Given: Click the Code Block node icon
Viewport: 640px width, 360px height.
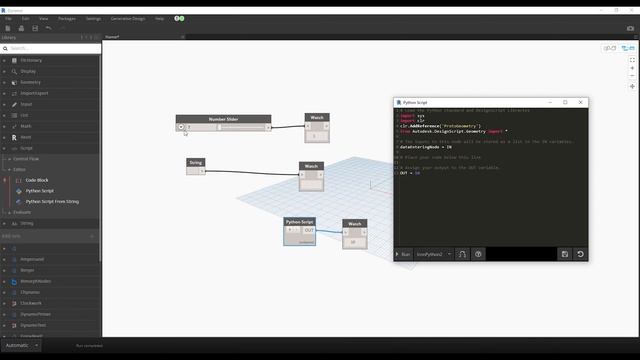Looking at the screenshot, I should click(19, 180).
